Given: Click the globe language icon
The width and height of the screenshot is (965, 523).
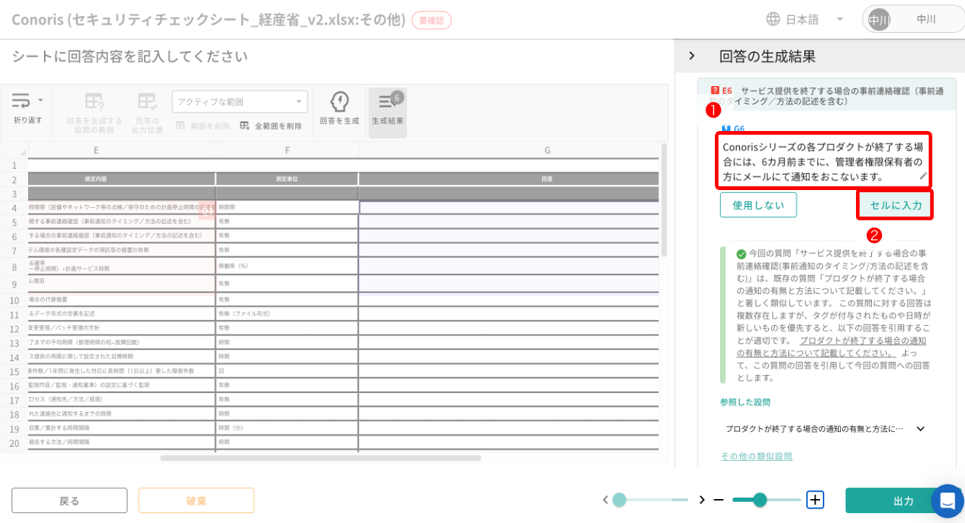Looking at the screenshot, I should (x=773, y=19).
